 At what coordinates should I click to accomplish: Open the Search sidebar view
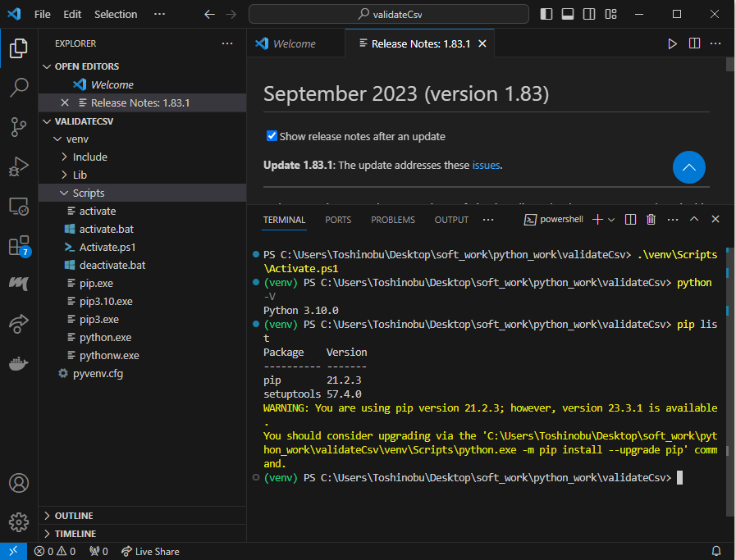(19, 87)
